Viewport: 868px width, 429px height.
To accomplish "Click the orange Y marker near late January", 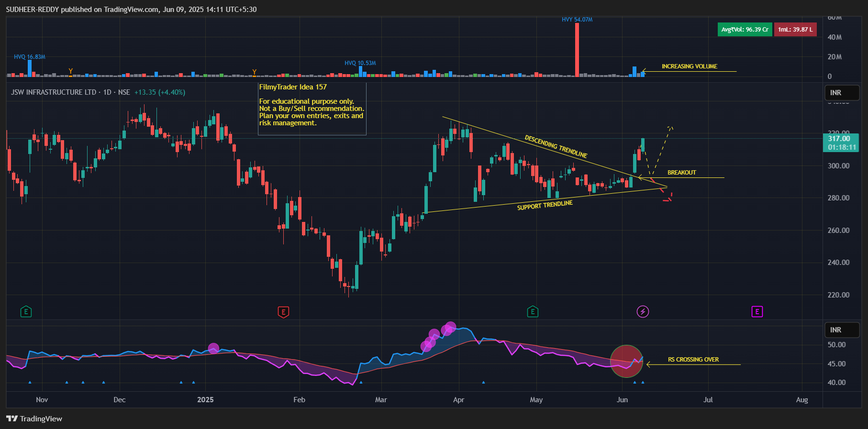I will (x=255, y=72).
